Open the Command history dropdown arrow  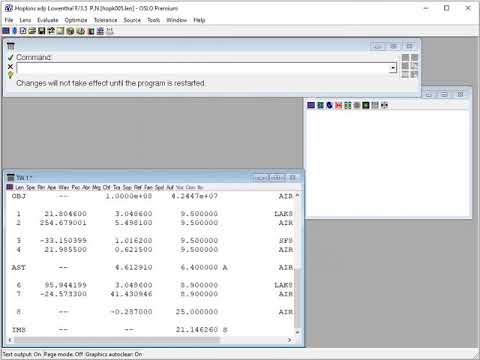click(x=393, y=68)
